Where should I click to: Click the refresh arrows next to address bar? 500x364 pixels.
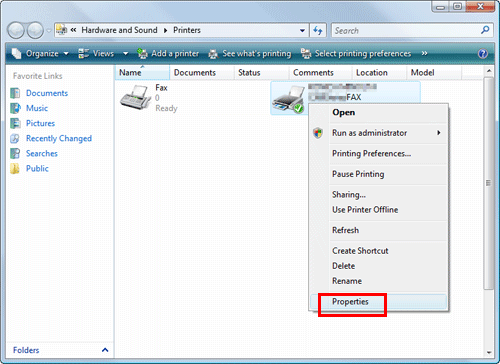pyautogui.click(x=318, y=31)
